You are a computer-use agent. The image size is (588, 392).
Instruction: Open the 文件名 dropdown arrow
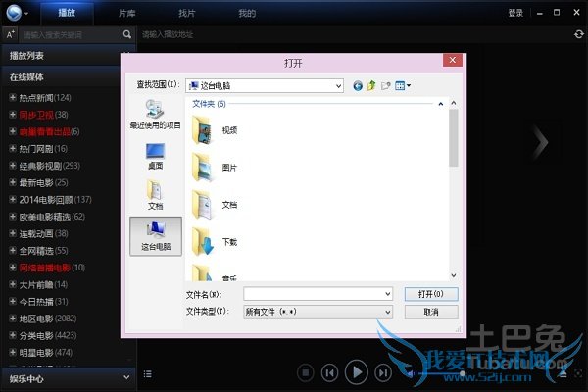click(388, 294)
